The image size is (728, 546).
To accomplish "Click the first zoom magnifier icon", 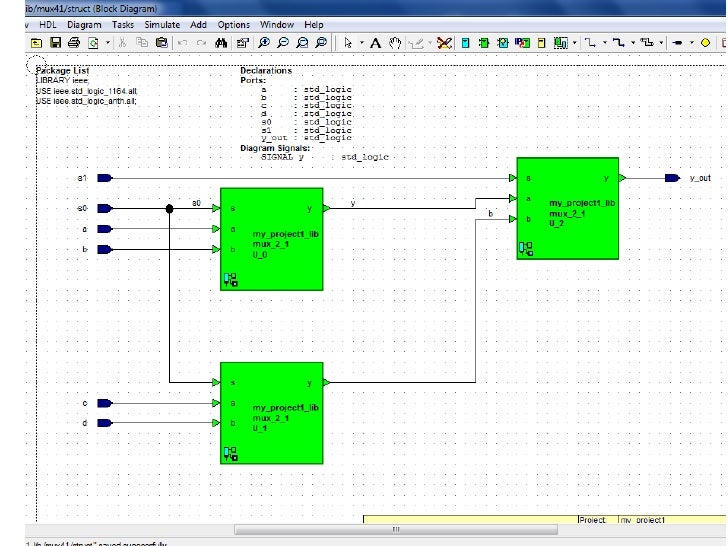I will 264,43.
